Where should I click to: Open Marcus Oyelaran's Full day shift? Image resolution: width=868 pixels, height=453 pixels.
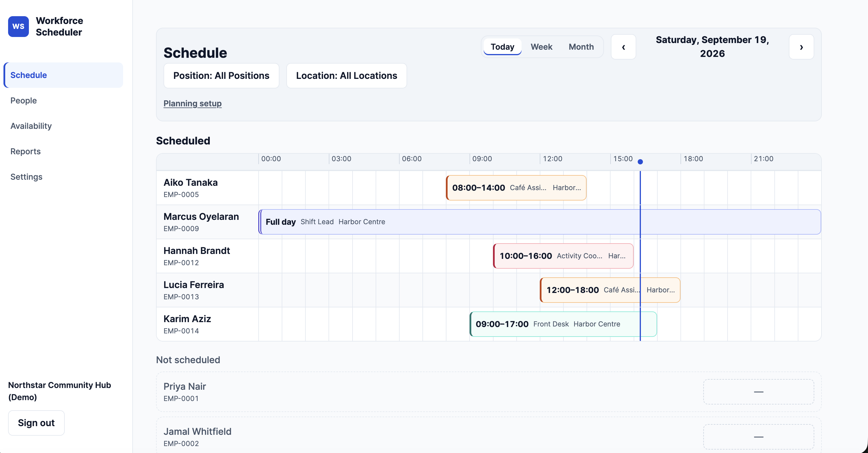pos(539,222)
